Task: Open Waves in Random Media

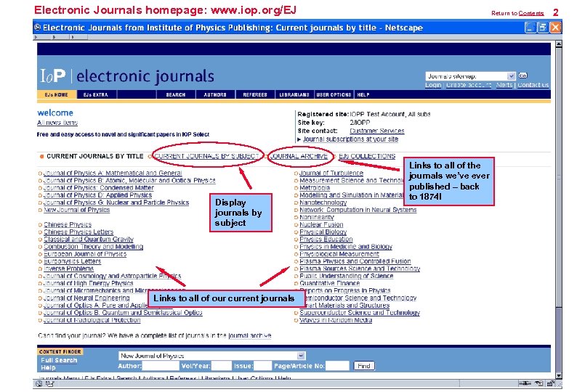Action: coord(336,320)
